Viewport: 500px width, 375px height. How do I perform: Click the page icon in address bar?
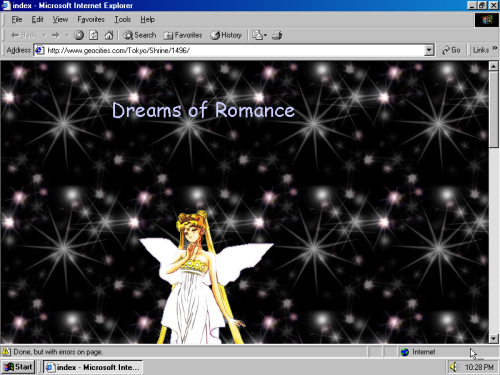pos(40,50)
